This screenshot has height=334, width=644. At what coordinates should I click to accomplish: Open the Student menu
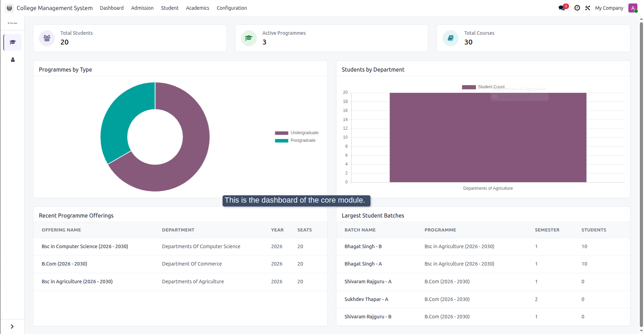pos(170,8)
